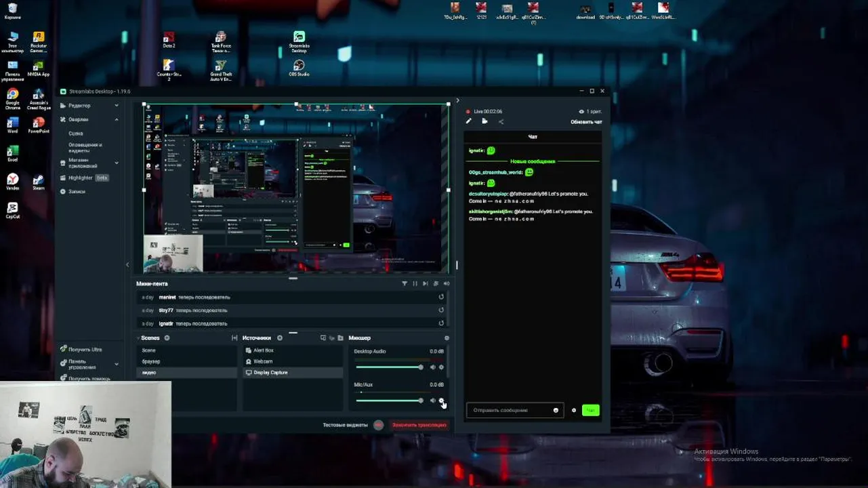Click the viewer count eye icon
This screenshot has width=868, height=488.
coord(581,111)
